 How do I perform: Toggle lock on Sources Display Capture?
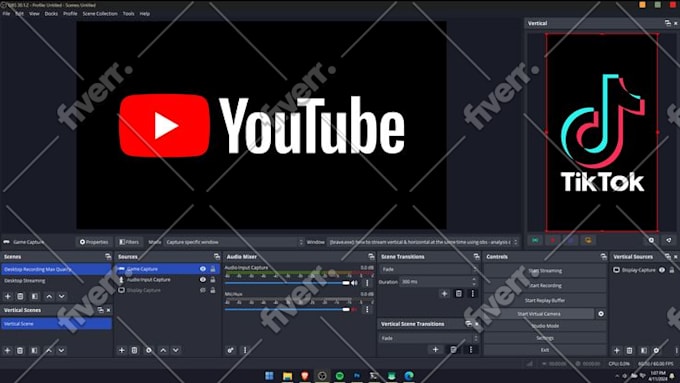[x=213, y=290]
